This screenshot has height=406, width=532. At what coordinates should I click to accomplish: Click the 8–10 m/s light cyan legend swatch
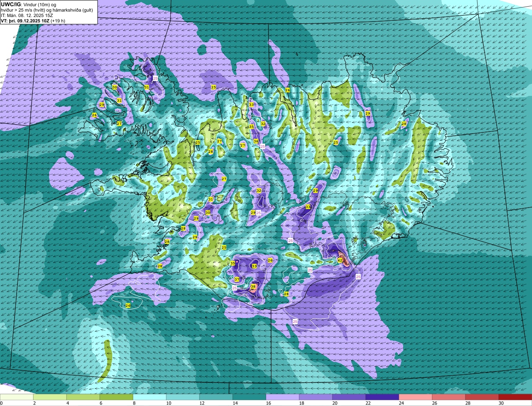tap(150, 397)
